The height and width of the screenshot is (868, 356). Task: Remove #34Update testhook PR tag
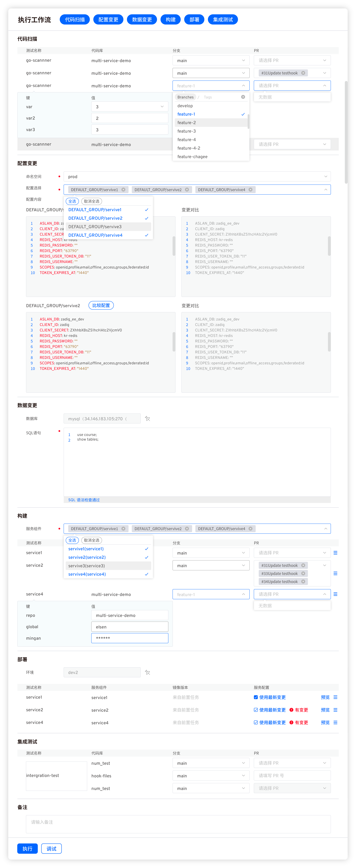[303, 582]
